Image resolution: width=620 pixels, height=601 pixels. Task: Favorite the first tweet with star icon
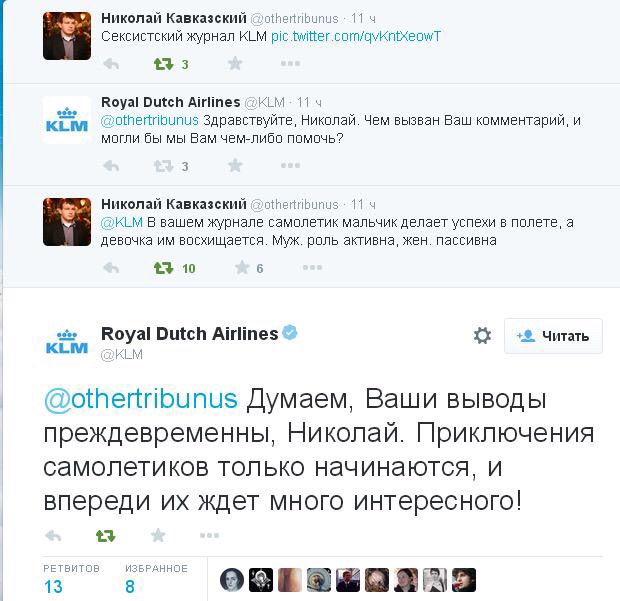click(236, 64)
